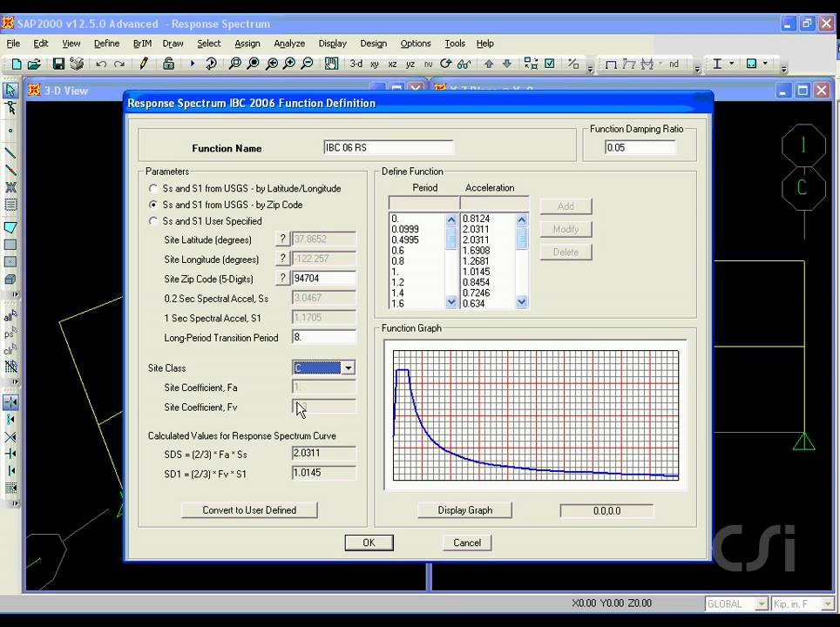
Task: Click the Restore Previous Zoom icon
Action: coord(272,64)
